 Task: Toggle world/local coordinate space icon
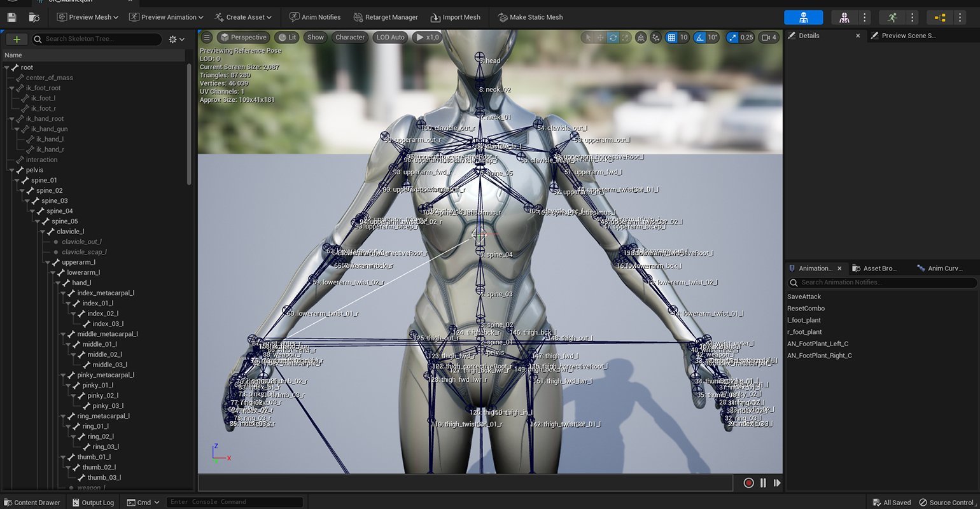[x=641, y=38]
